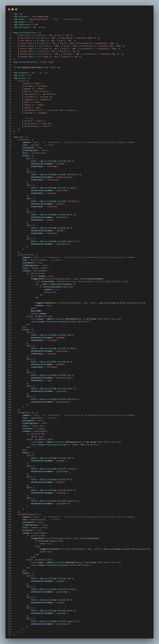Click the line "cfg = {}"

click(x=18, y=14)
